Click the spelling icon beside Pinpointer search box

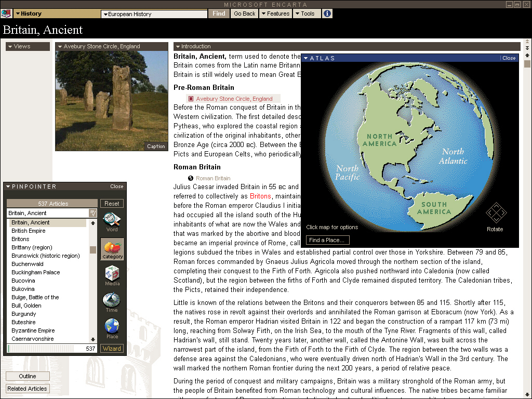pyautogui.click(x=93, y=213)
